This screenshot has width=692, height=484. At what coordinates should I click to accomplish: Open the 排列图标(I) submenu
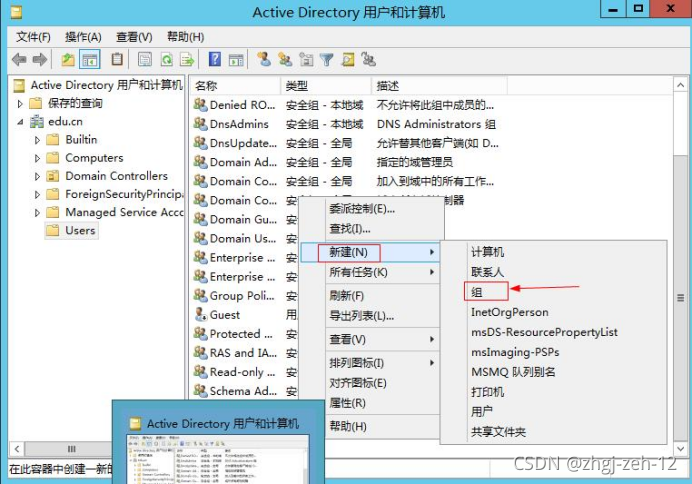point(370,363)
